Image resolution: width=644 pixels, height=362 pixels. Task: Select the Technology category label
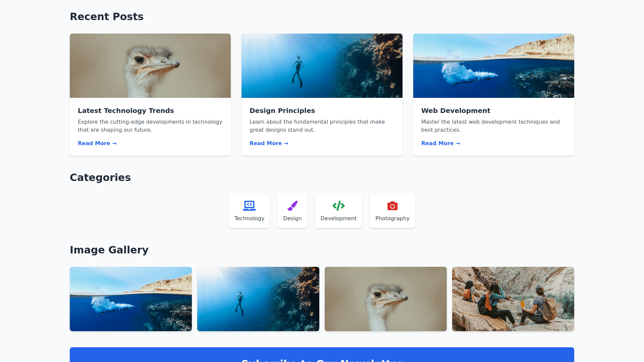pos(249,218)
